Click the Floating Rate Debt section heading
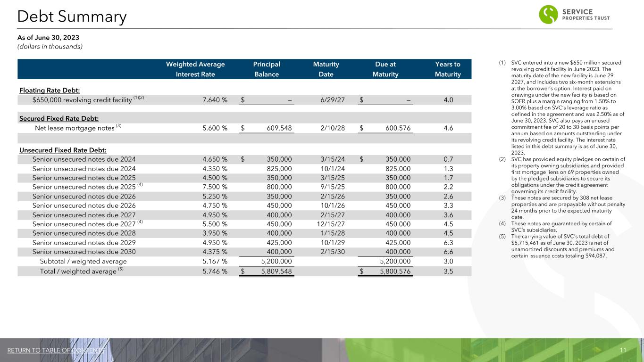 [50, 90]
